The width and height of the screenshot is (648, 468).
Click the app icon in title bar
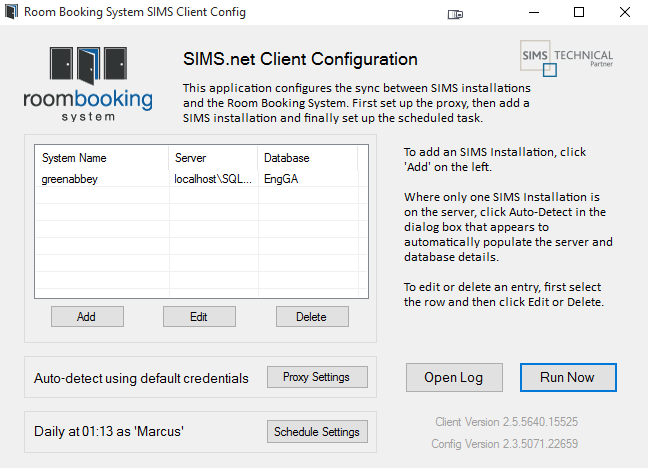(11, 12)
